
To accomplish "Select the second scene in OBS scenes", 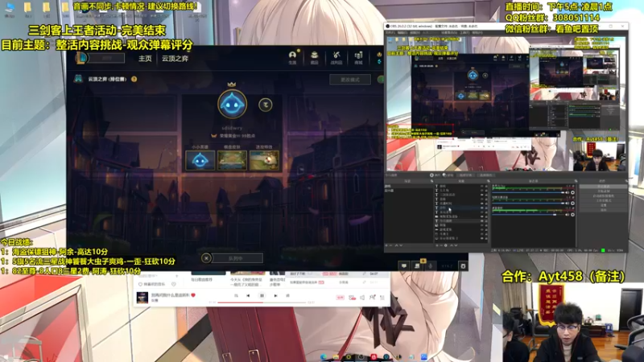I will [x=409, y=191].
